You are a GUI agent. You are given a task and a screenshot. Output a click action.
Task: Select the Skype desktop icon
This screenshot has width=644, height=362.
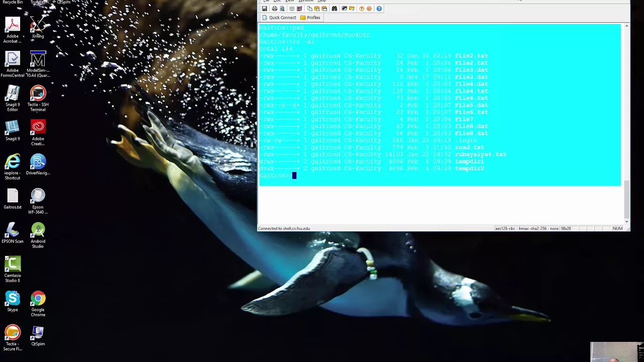click(x=13, y=301)
